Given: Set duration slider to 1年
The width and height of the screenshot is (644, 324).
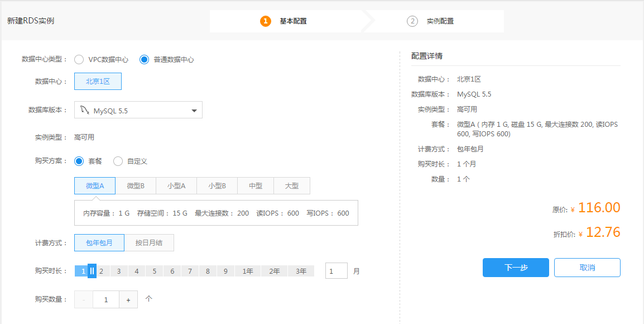Looking at the screenshot, I should pyautogui.click(x=248, y=271).
